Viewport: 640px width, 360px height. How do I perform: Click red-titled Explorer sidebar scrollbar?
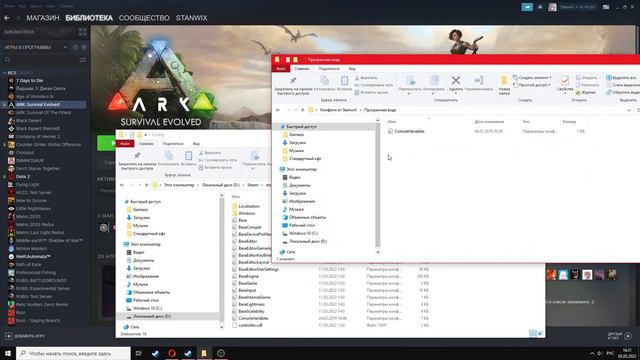tap(378, 186)
